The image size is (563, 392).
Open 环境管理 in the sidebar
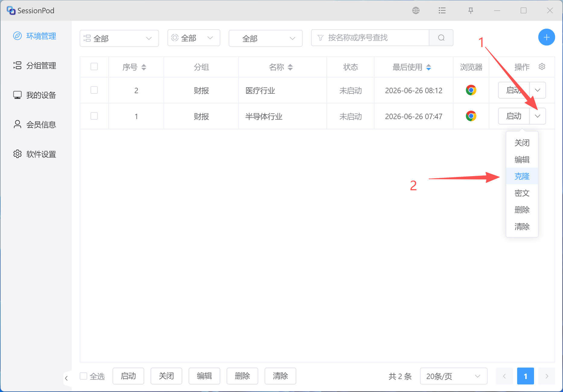35,36
